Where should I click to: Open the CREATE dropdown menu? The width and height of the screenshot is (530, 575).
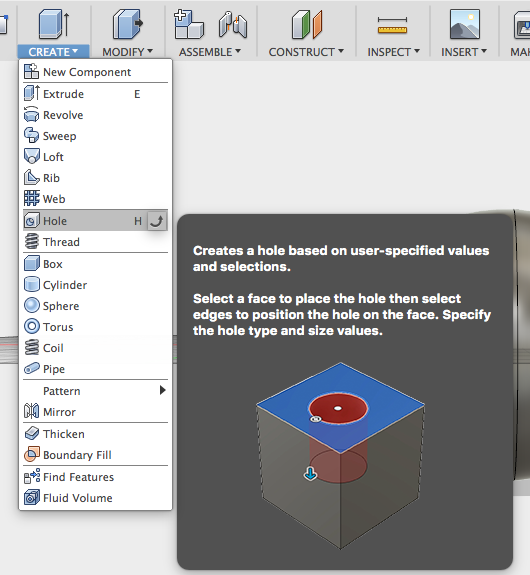point(53,52)
